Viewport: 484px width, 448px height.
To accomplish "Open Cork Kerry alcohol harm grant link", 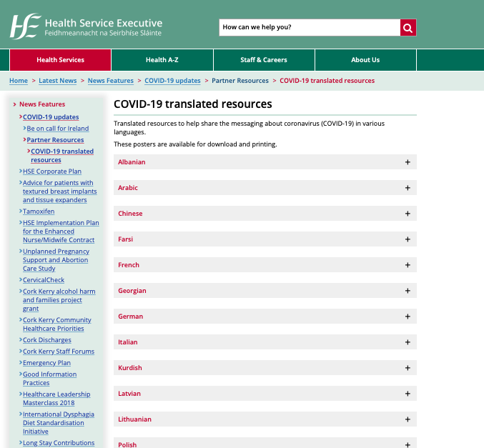I will [x=59, y=300].
